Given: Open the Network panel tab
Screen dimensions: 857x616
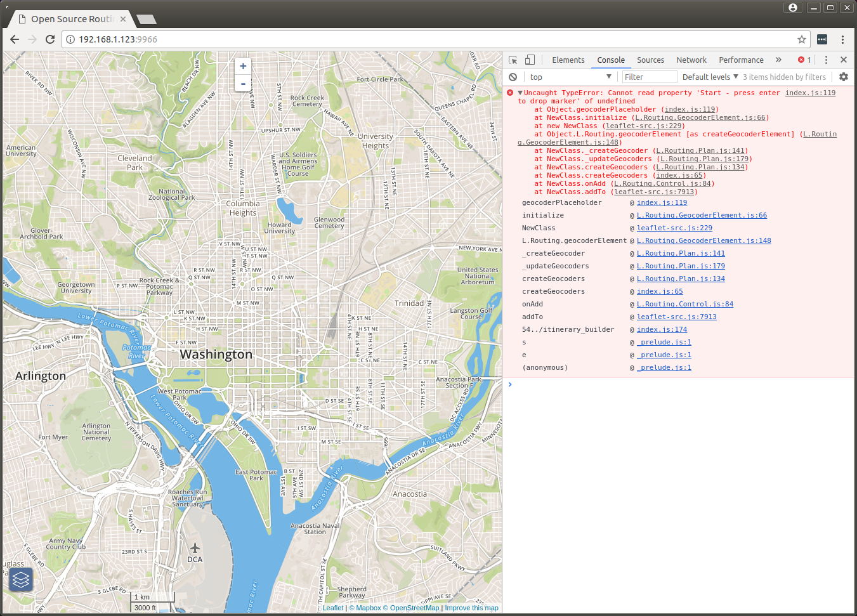Looking at the screenshot, I should [691, 60].
